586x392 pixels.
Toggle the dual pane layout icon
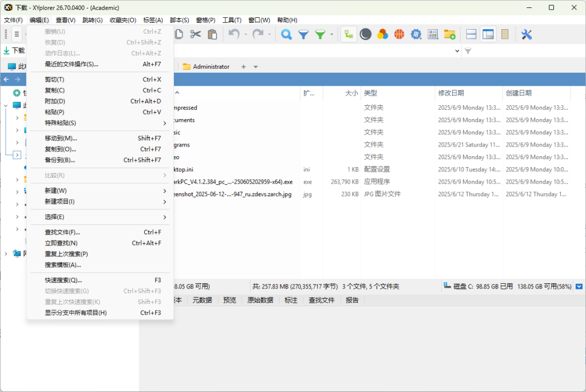pyautogui.click(x=472, y=34)
